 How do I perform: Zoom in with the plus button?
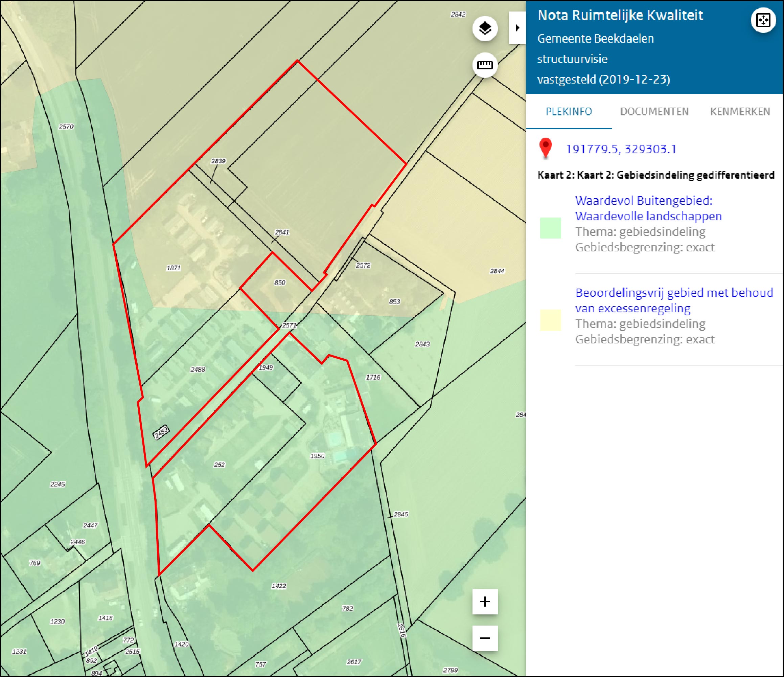pos(485,601)
